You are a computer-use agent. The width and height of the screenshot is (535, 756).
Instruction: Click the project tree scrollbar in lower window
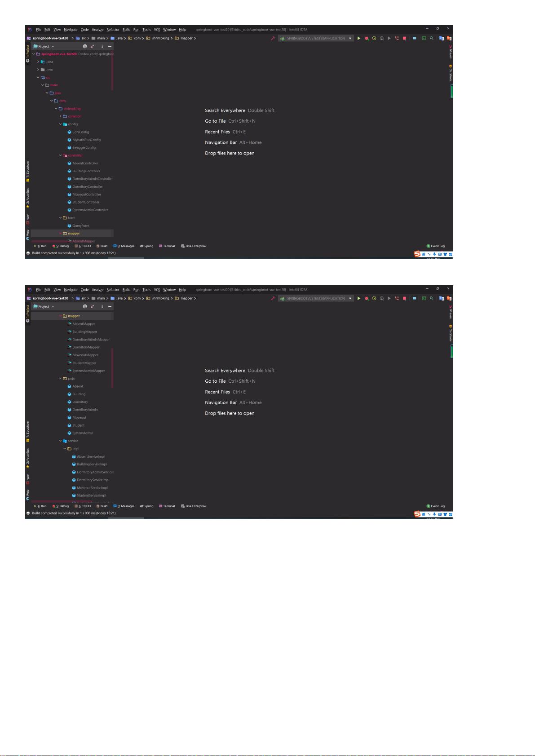pos(112,368)
